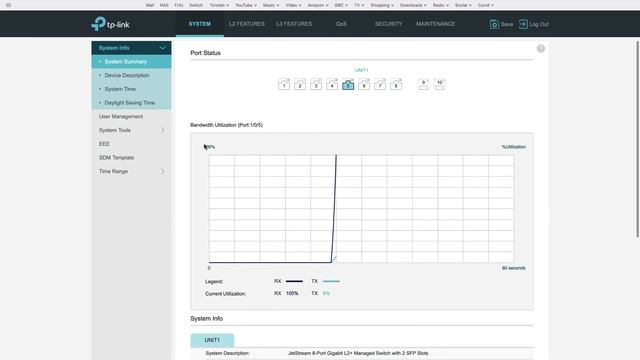The image size is (640, 360).
Task: Collapse the System Info sidebar section
Action: pyautogui.click(x=162, y=48)
